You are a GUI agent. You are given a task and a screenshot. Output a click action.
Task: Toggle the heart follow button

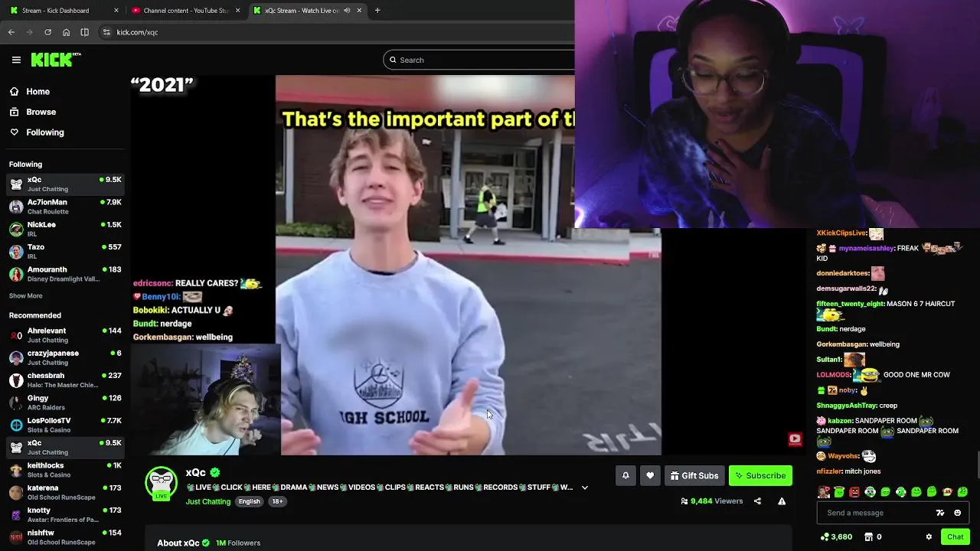pyautogui.click(x=650, y=476)
